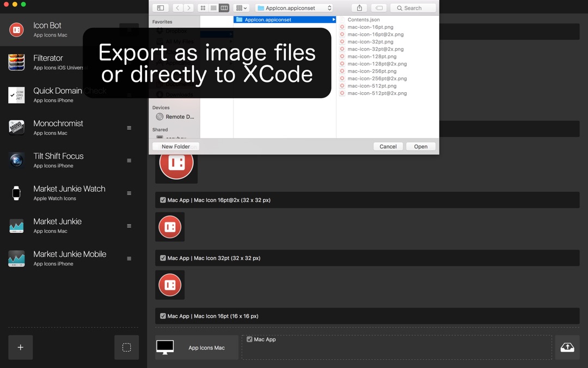The height and width of the screenshot is (368, 588).
Task: Select the Tilt Shift Focus app icon
Action: pos(16,160)
